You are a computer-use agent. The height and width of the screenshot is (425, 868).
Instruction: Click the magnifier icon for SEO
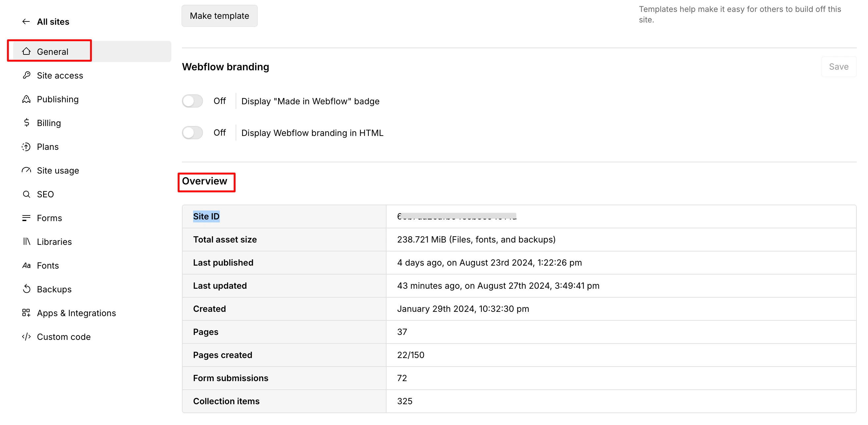(26, 194)
